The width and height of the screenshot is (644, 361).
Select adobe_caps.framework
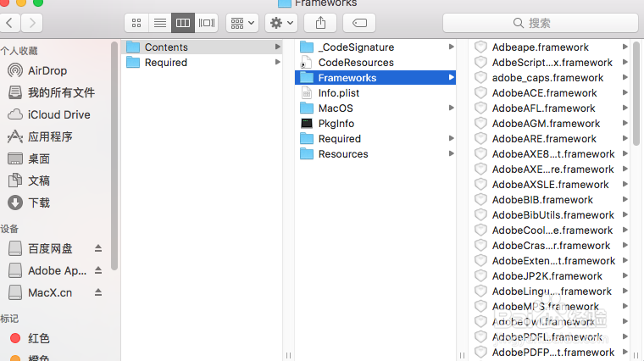pyautogui.click(x=550, y=78)
